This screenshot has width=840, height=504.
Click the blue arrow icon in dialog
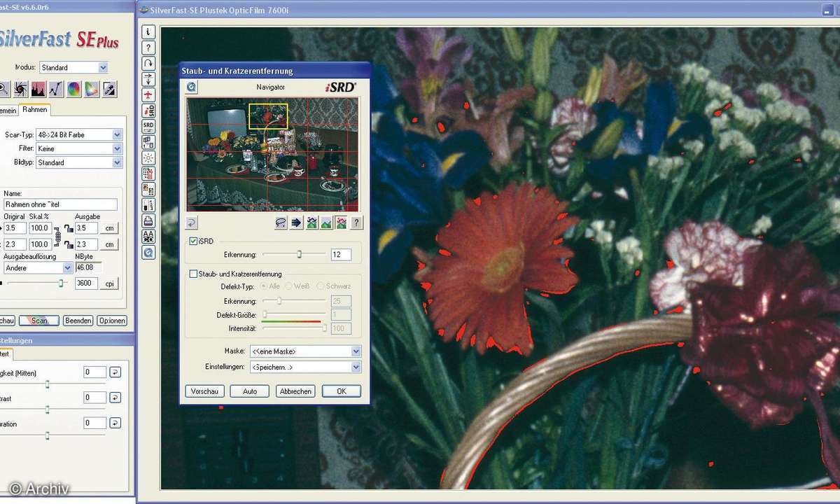click(295, 223)
